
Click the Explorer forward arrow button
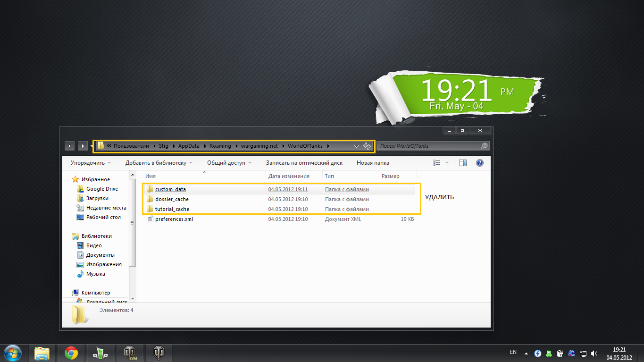pos(83,146)
